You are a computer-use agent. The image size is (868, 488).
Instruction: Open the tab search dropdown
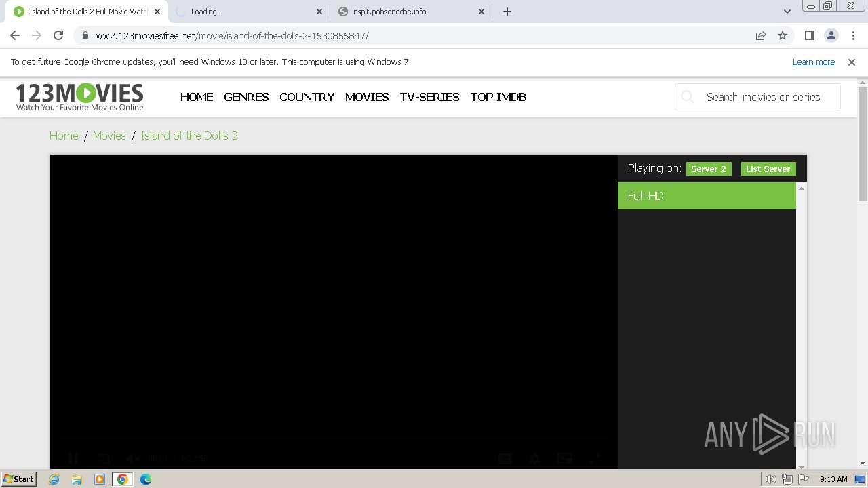tap(787, 12)
